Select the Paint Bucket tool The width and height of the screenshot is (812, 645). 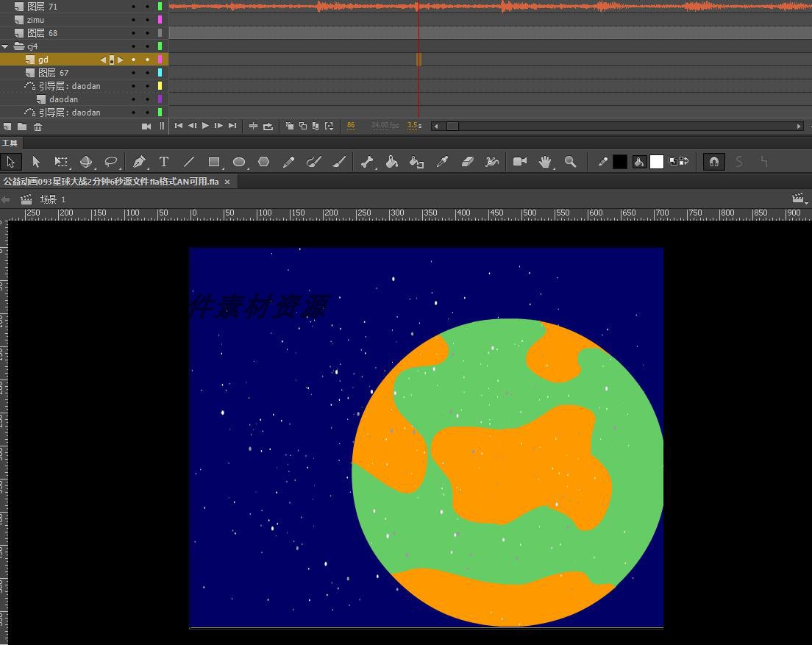pyautogui.click(x=392, y=162)
